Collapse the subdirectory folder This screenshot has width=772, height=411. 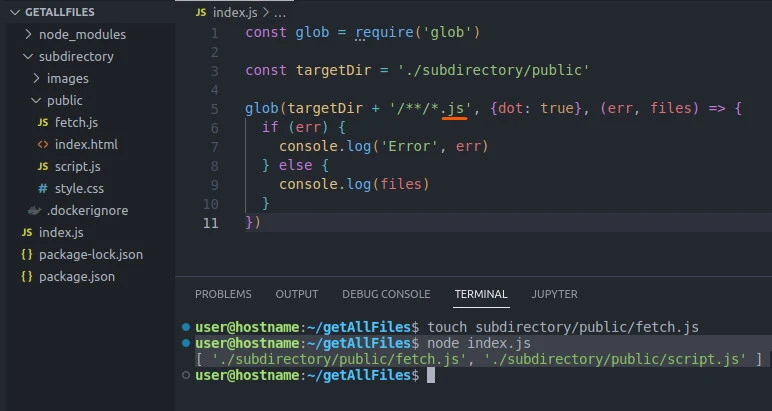27,57
